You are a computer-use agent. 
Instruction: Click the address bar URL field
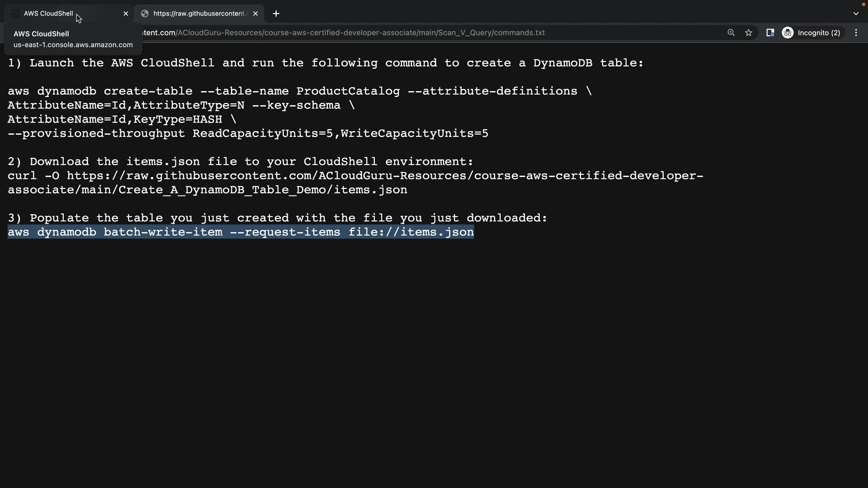point(362,33)
